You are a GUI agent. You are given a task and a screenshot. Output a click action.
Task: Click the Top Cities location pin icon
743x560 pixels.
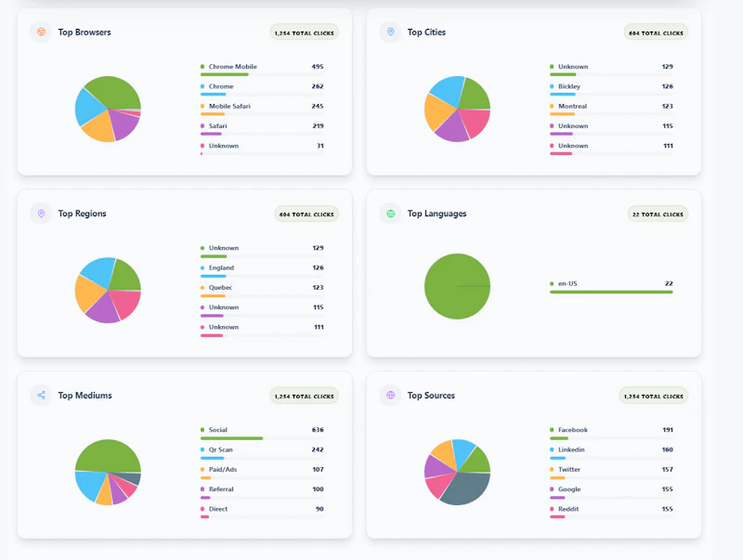coord(390,33)
